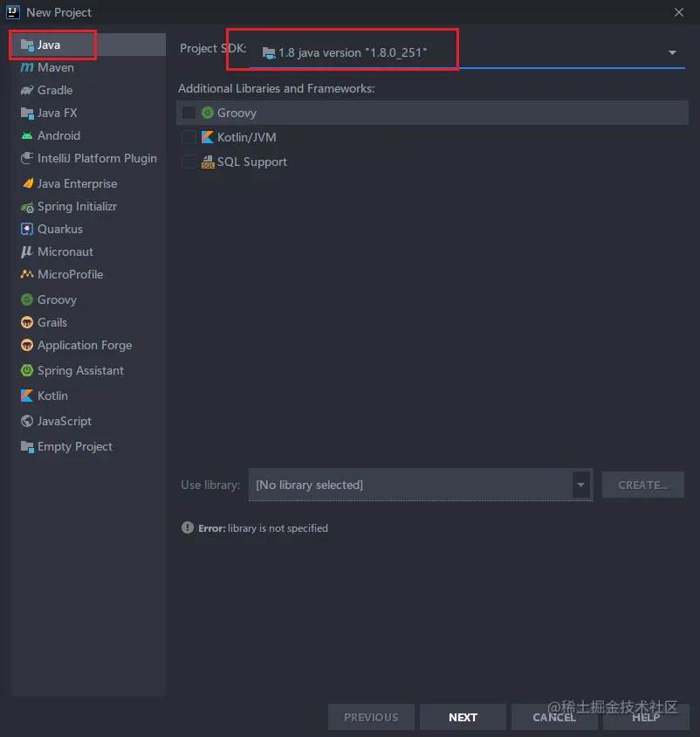
Task: Select the Java folder icon in sidebar
Action: click(27, 45)
